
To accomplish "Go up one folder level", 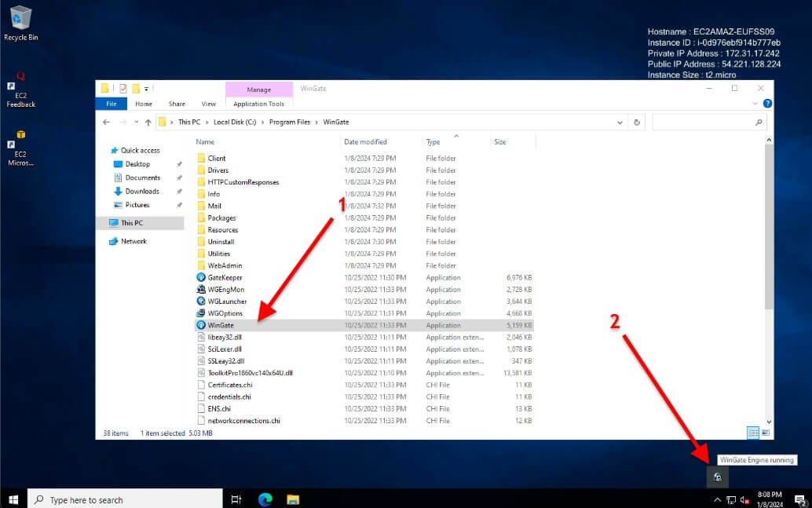I will pos(148,122).
